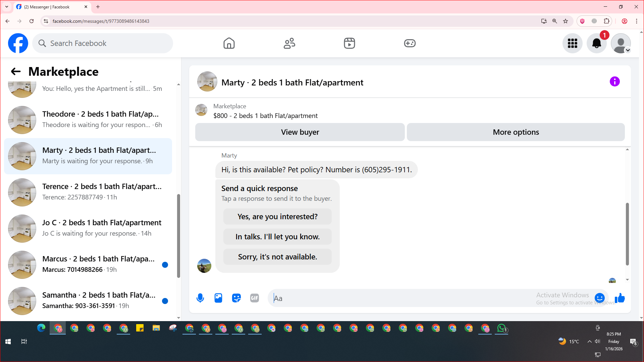Click the voice clip microphone icon
The height and width of the screenshot is (362, 644).
pos(200,298)
